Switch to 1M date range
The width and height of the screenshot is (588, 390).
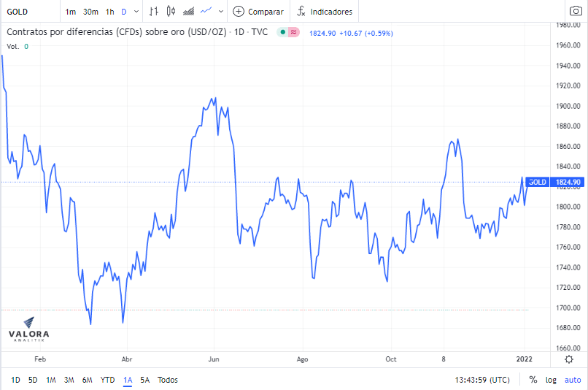(51, 380)
